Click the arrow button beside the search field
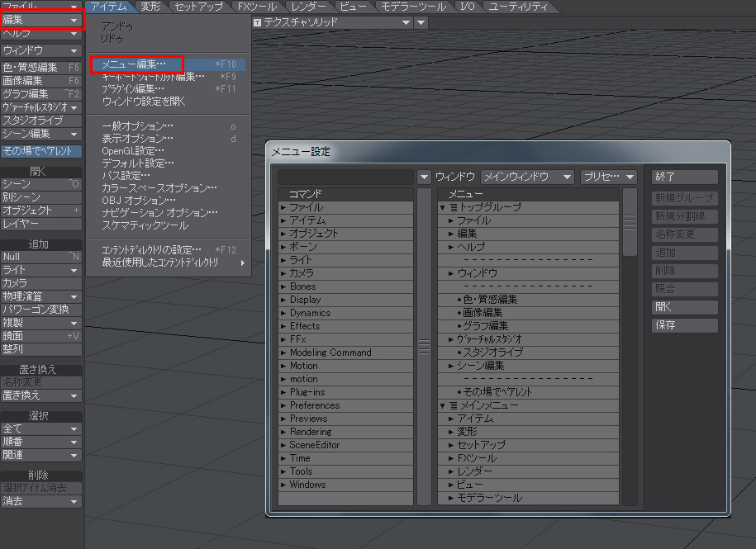The height and width of the screenshot is (549, 756). (424, 177)
